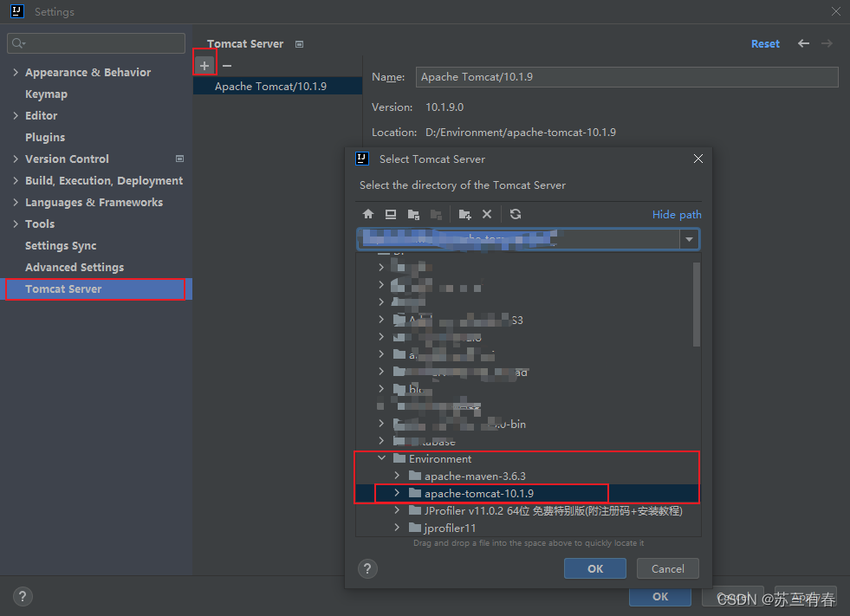Click the help question mark icon in the dialog
The height and width of the screenshot is (616, 850).
[367, 568]
